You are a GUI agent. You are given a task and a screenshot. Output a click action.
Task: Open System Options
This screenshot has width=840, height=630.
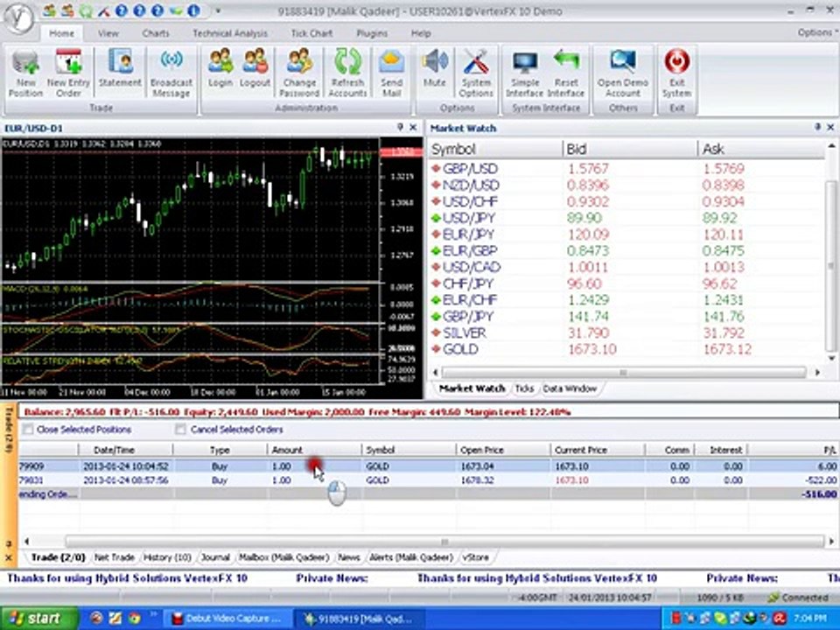(x=476, y=73)
